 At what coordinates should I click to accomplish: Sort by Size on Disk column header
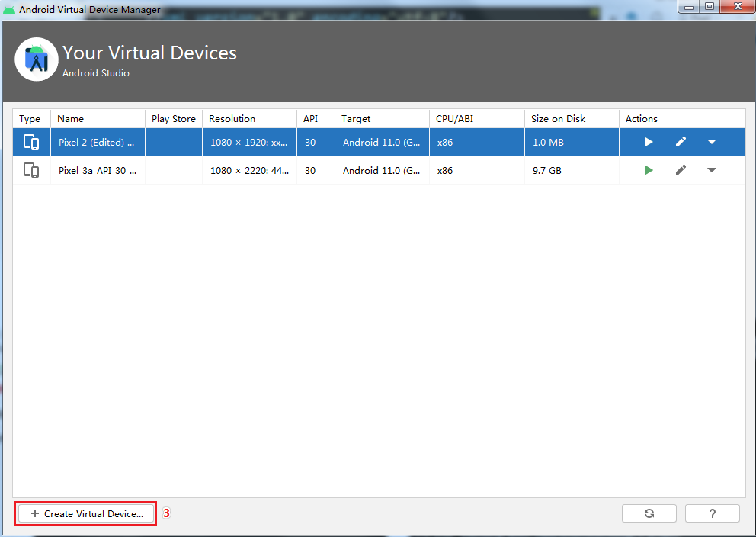[572, 119]
